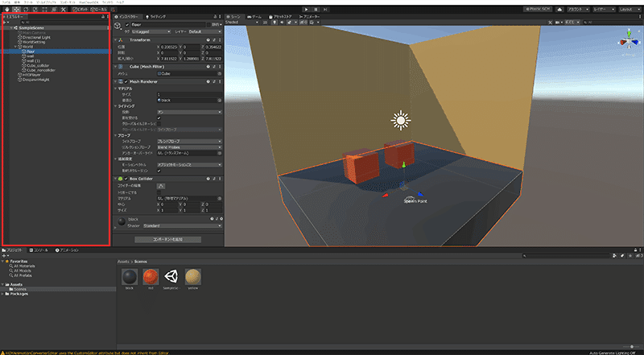Toggle scene lighting lightbulb icon
Viewport: 644px width, 355px height.
[275, 23]
